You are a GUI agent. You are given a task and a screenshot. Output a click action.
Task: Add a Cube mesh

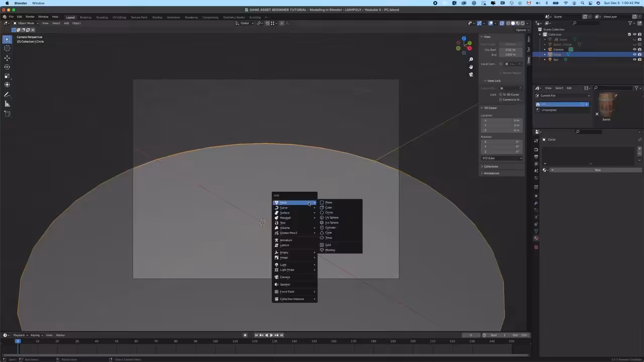click(x=341, y=208)
